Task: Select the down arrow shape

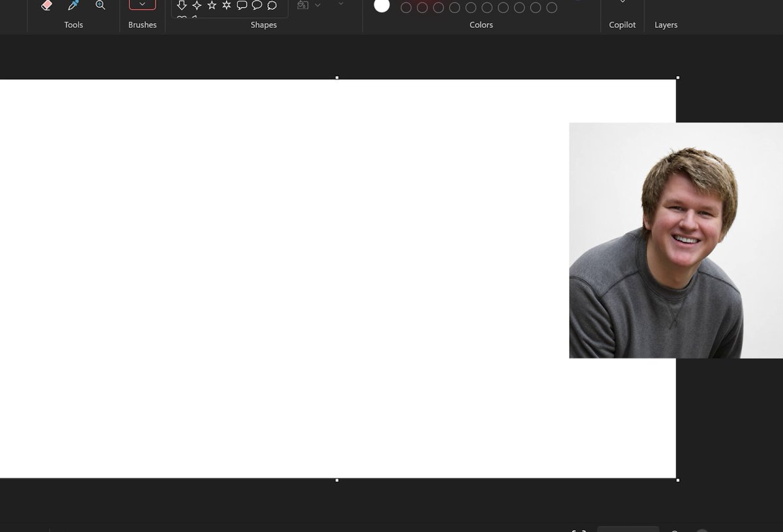Action: (182, 5)
